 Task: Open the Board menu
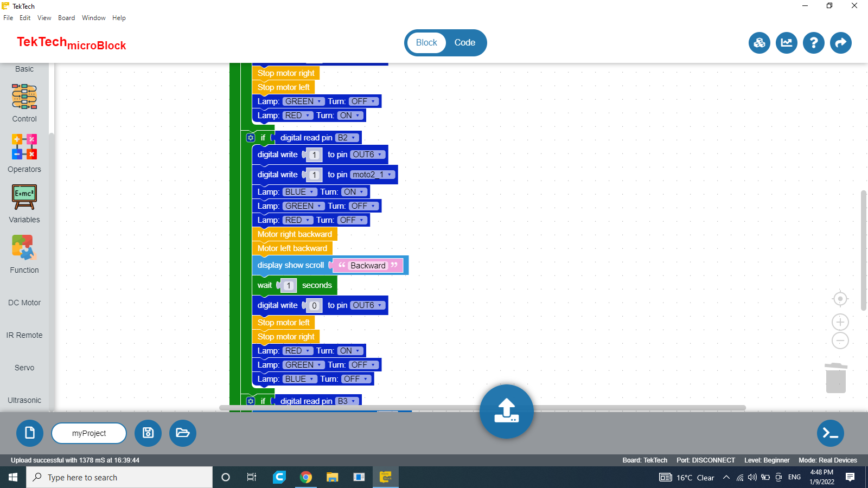pos(67,18)
